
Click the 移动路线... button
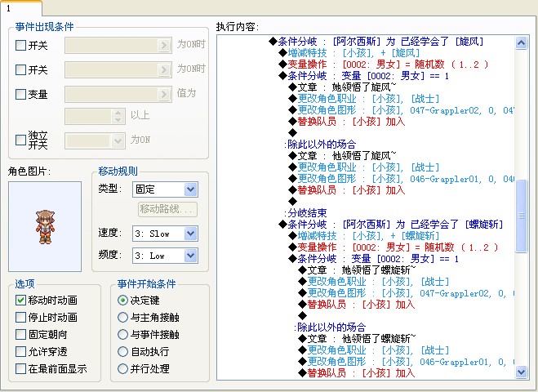point(168,209)
